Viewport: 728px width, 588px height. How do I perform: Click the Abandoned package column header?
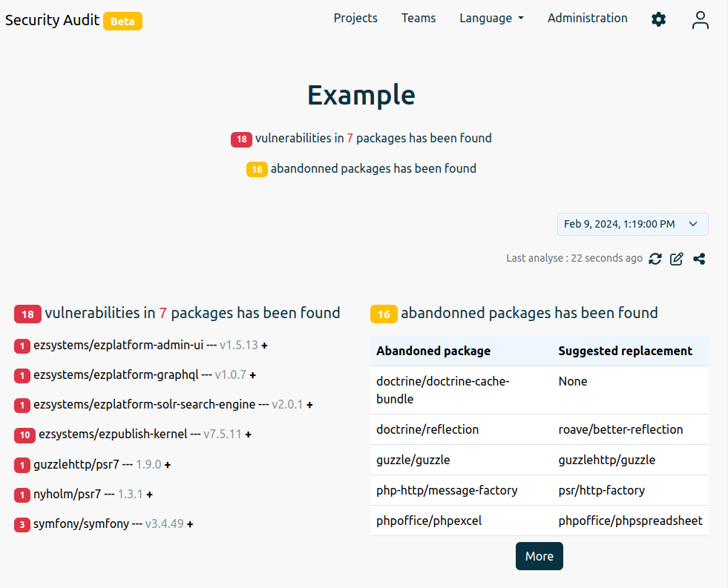click(x=433, y=351)
